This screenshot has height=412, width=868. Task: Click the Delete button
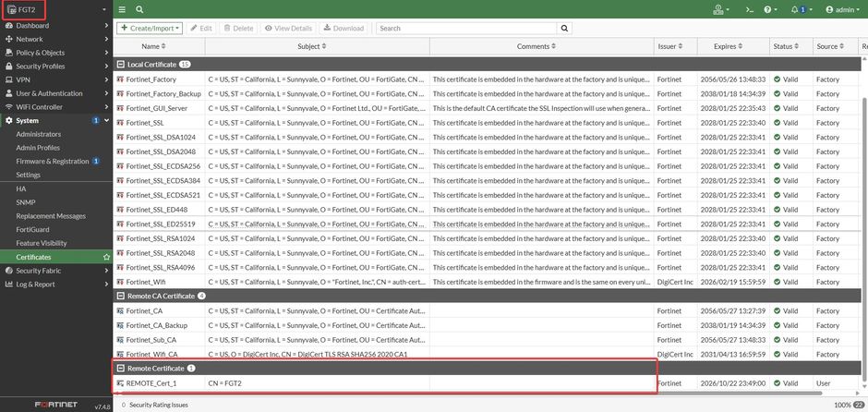click(238, 29)
